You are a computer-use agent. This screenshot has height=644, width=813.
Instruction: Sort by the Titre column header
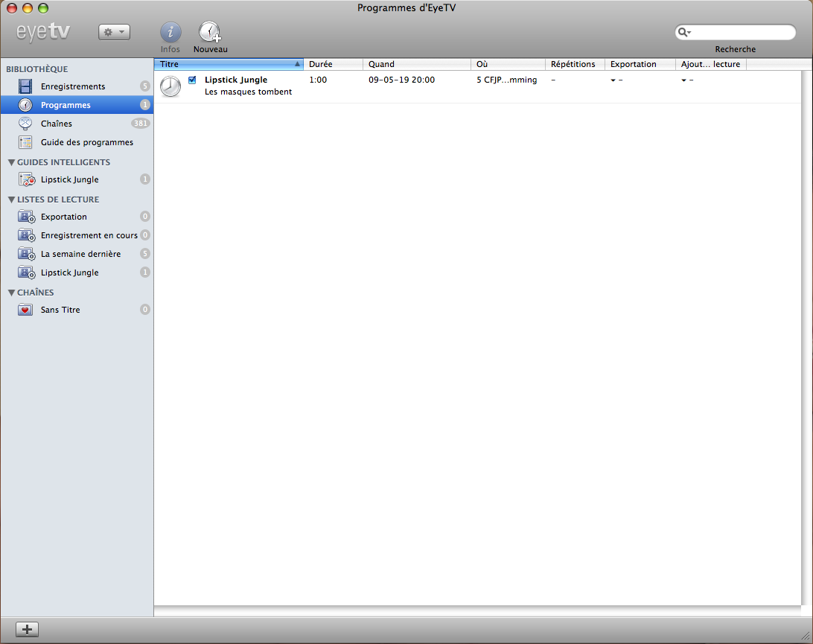click(x=229, y=64)
